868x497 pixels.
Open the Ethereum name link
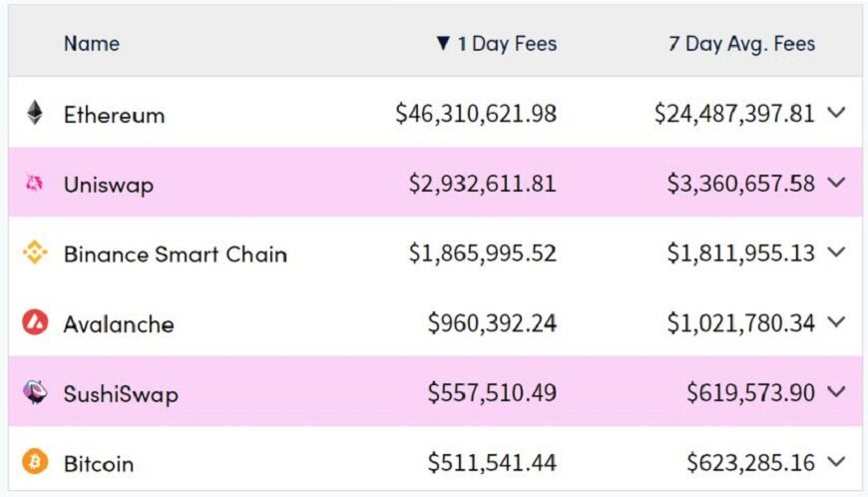(114, 115)
